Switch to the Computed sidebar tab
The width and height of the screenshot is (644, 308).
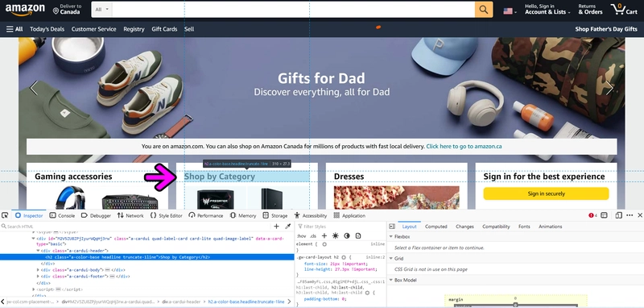click(x=436, y=227)
